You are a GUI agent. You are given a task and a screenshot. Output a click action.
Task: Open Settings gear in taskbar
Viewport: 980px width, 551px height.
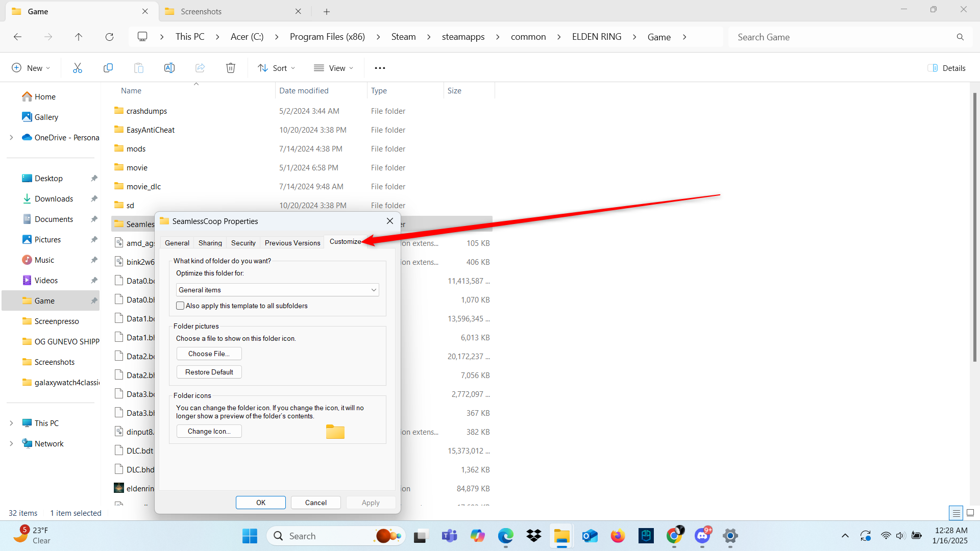pos(730,536)
